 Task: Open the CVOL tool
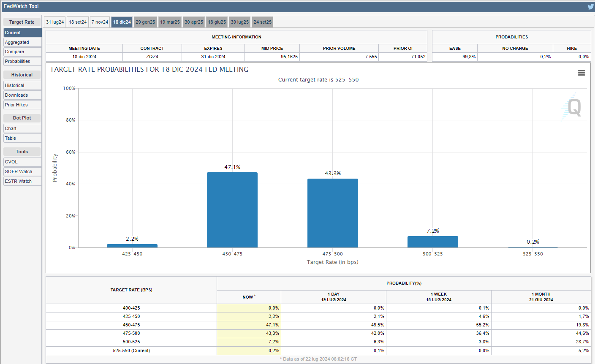(x=23, y=162)
